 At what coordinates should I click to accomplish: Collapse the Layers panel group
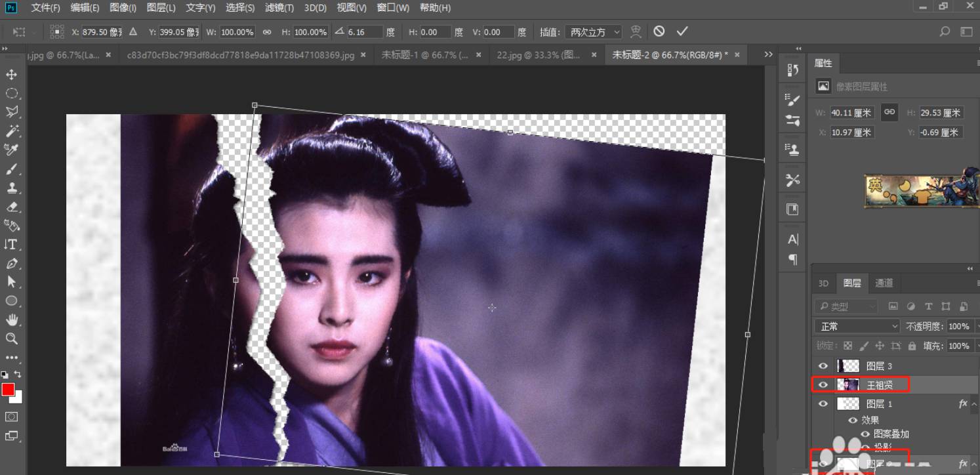pos(970,269)
